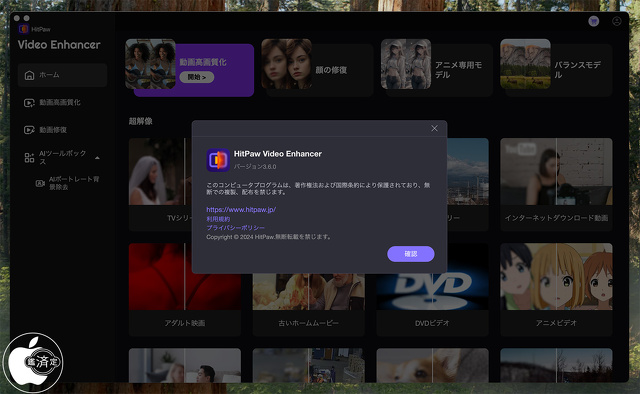The height and width of the screenshot is (394, 640).
Task: Select the アニメ専用モデル card
Action: (437, 67)
